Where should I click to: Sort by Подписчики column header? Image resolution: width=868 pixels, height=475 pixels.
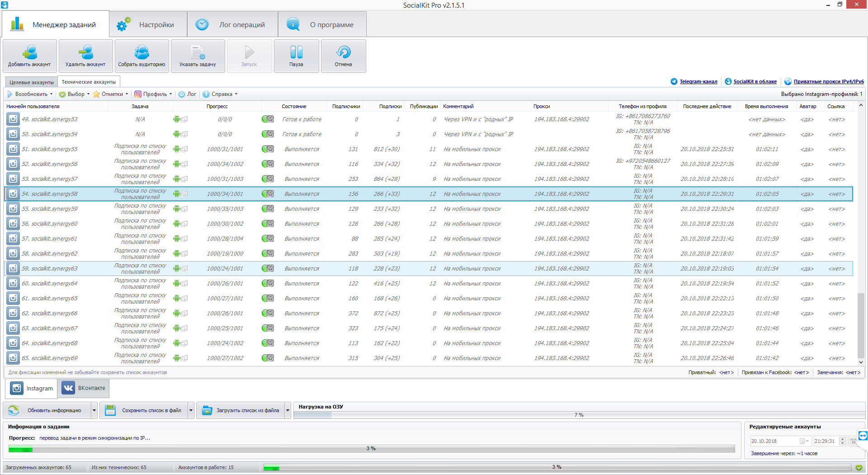[x=346, y=106]
